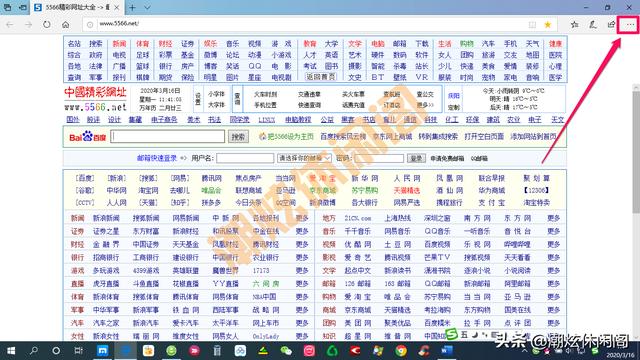Viewport: 640px width, 360px height.
Task: Open the Edge Settings and more menu
Action: coord(630,24)
